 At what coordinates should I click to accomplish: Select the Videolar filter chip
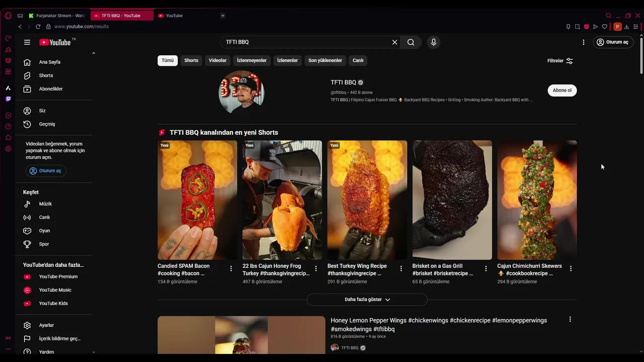tap(218, 60)
